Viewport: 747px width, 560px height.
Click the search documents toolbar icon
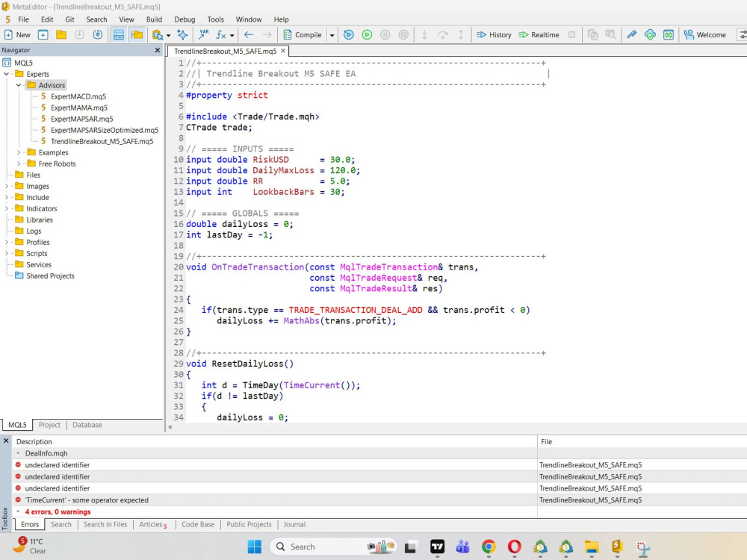[610, 35]
